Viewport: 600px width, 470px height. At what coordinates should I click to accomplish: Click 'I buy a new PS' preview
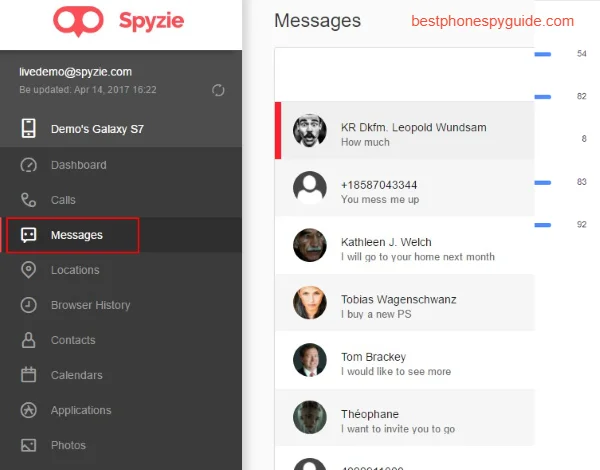pyautogui.click(x=376, y=314)
